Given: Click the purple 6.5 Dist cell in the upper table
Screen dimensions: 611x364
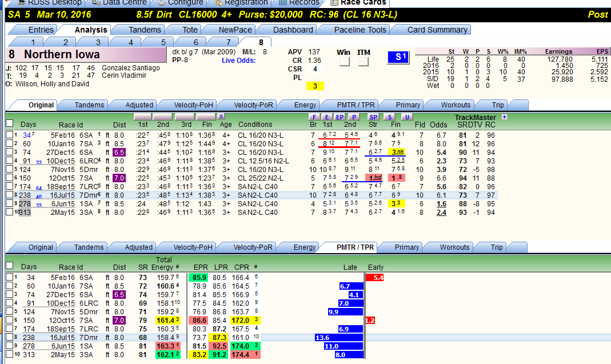Looking at the screenshot, I should point(119,153).
